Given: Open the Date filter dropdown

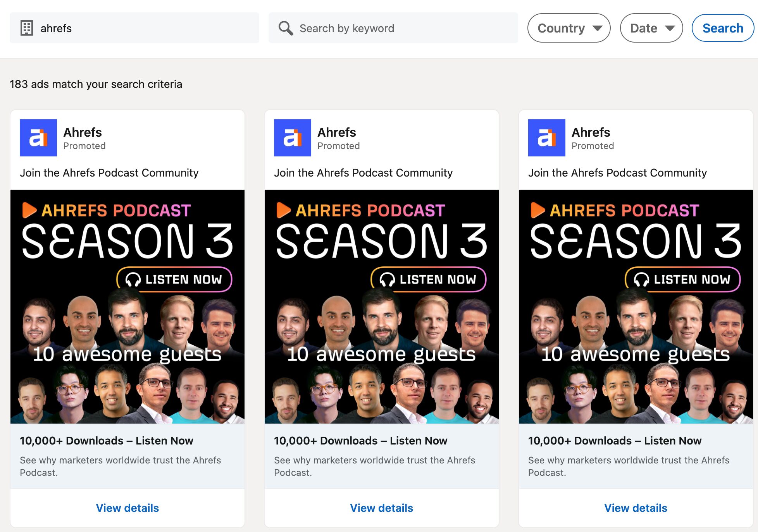Looking at the screenshot, I should point(651,28).
